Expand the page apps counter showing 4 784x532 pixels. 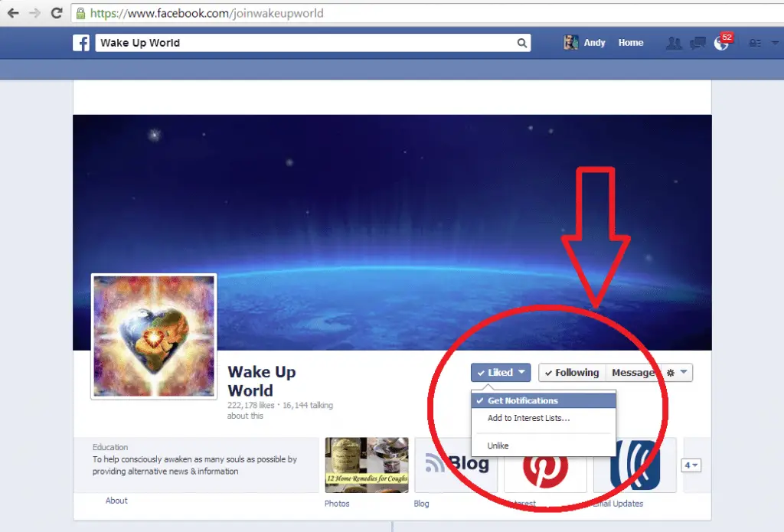(691, 465)
